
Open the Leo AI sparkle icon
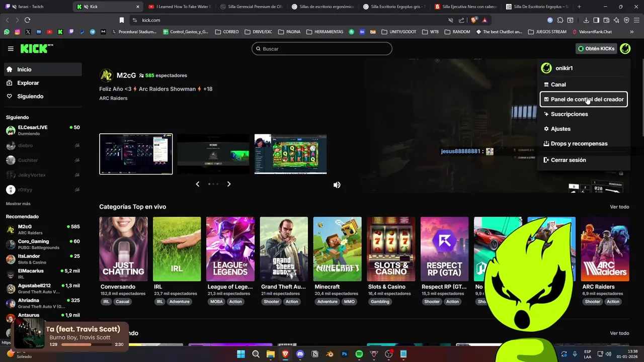coord(616,20)
